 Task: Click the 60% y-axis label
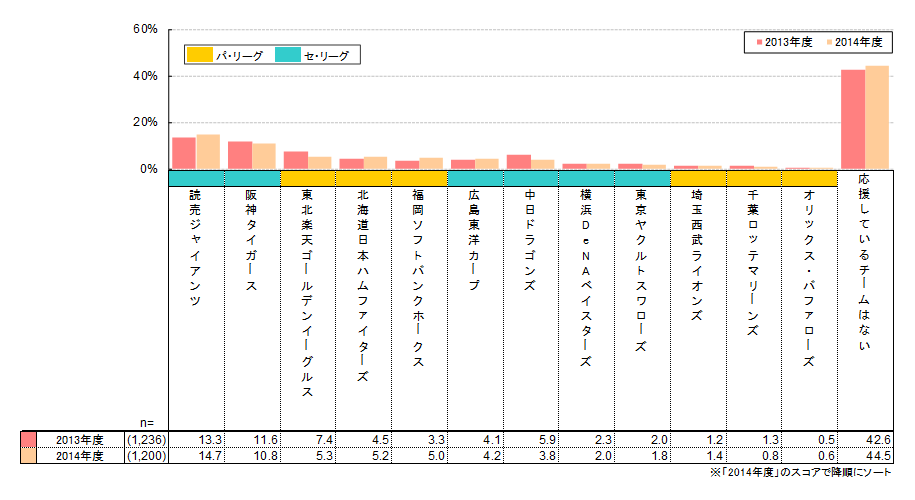(x=145, y=29)
